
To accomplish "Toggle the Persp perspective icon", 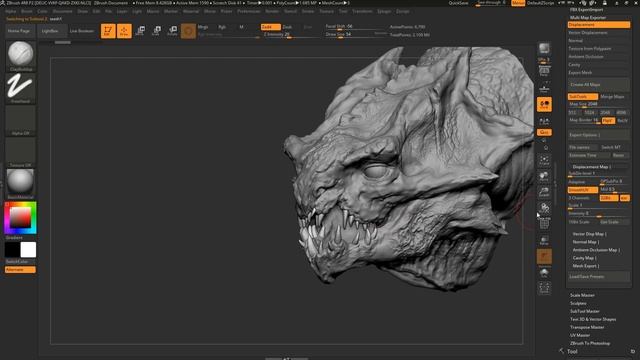I will click(544, 72).
